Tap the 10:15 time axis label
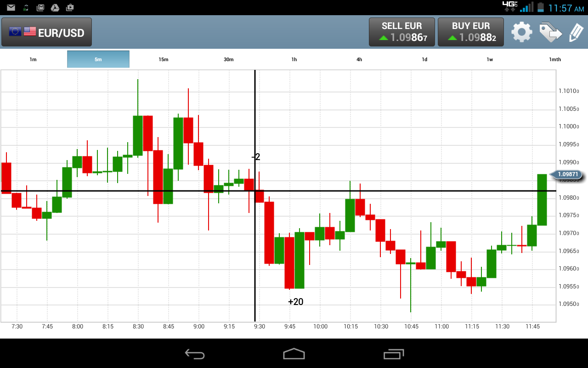This screenshot has height=368, width=588. coord(351,327)
